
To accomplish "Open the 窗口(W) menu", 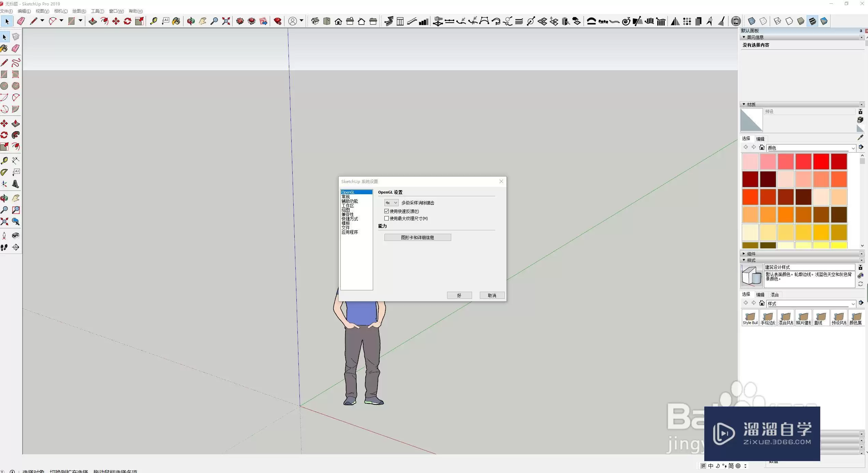I will pos(116,11).
